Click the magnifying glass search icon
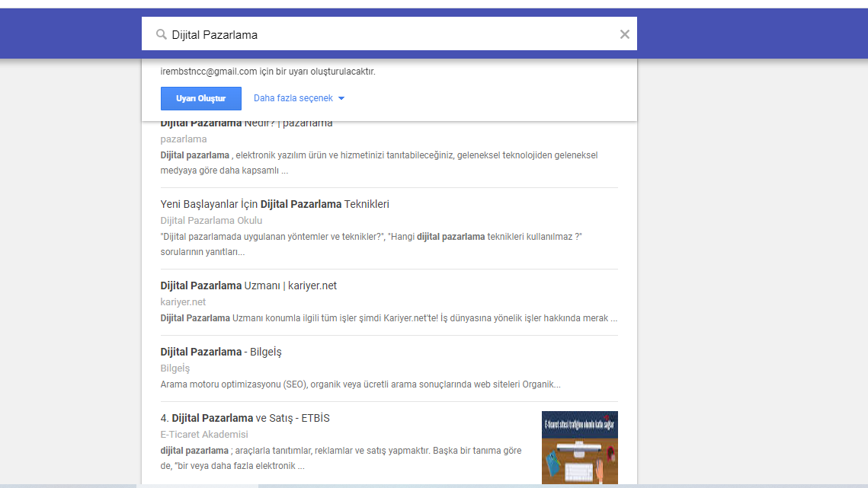Viewport: 868px width, 488px height. click(161, 33)
